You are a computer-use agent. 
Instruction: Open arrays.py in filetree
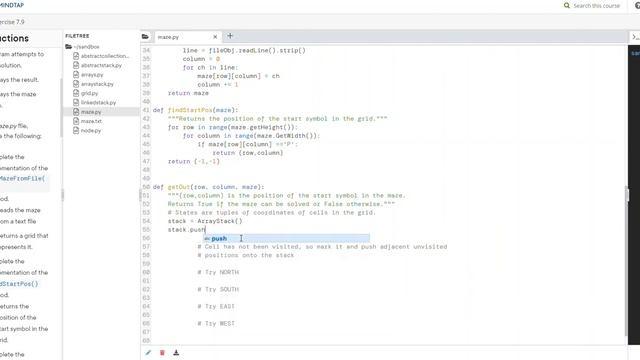pos(92,75)
